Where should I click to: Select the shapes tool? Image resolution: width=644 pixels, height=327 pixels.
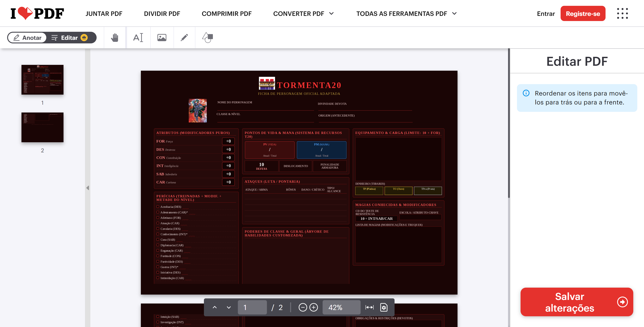point(208,38)
